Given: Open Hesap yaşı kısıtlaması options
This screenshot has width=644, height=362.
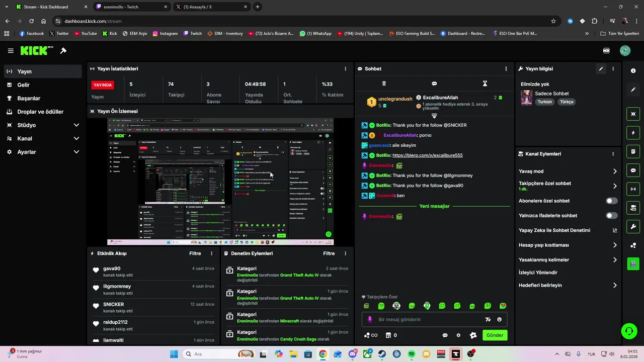Looking at the screenshot, I should 615,245.
